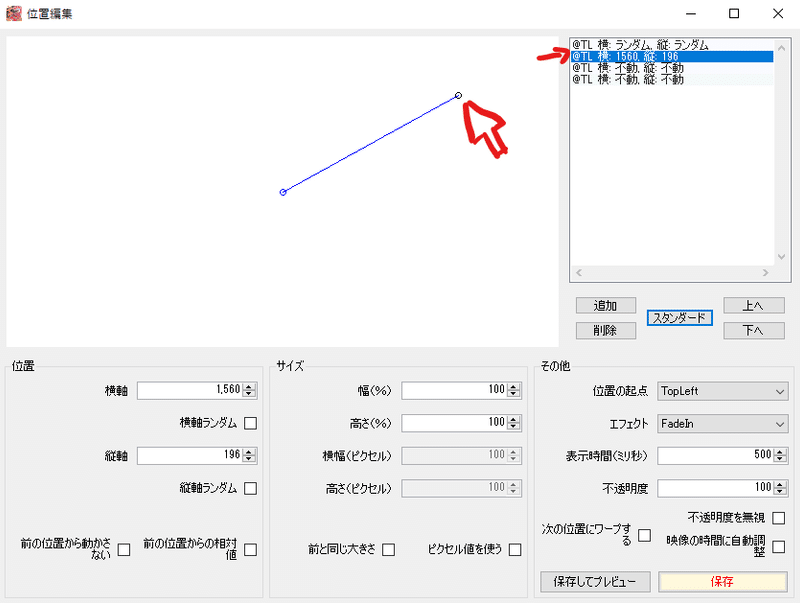800x603 pixels.
Task: Click the red 保存 button
Action: [722, 582]
